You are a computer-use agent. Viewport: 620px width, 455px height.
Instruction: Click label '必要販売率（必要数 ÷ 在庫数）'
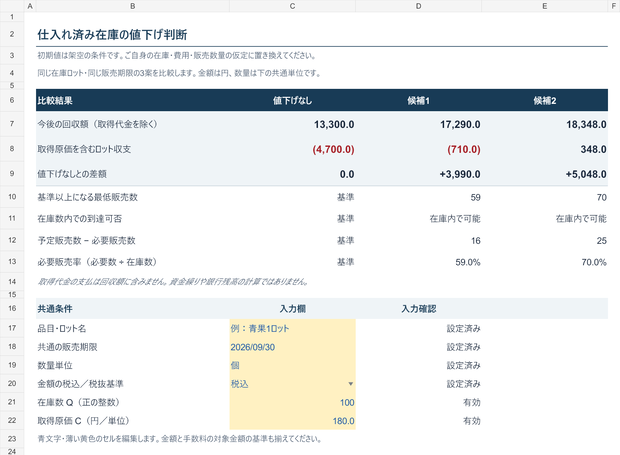[x=97, y=262]
